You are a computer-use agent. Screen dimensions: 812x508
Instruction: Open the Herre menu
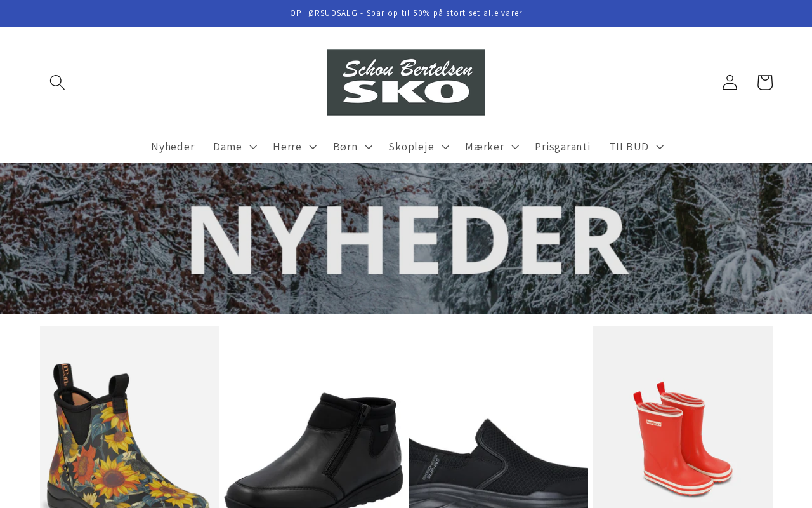pos(294,147)
